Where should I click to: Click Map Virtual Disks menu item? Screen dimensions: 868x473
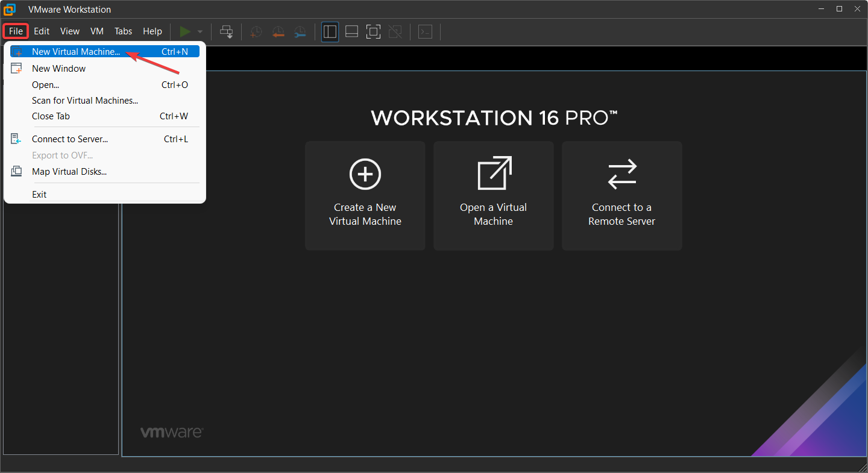(69, 172)
